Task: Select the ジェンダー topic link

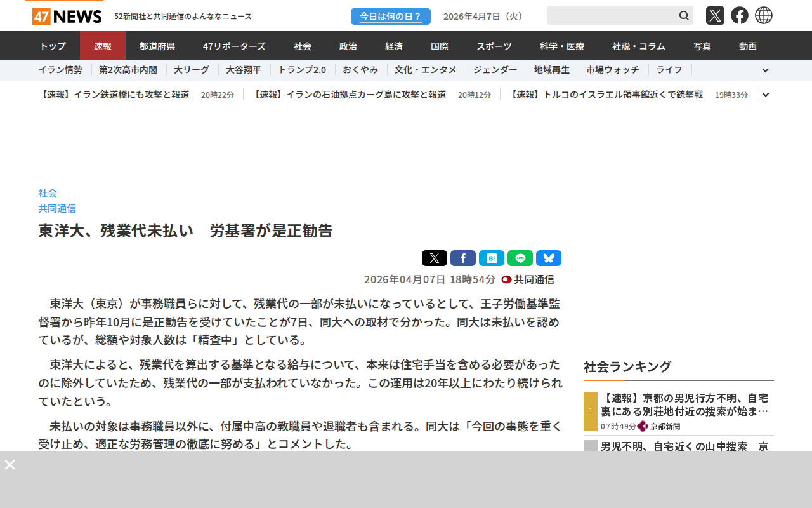Action: coord(495,70)
